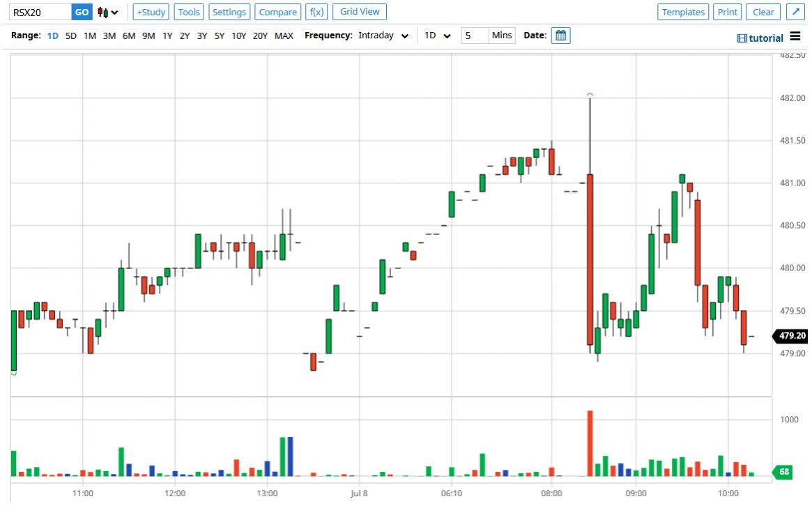
Task: Open the Templates menu
Action: click(683, 12)
